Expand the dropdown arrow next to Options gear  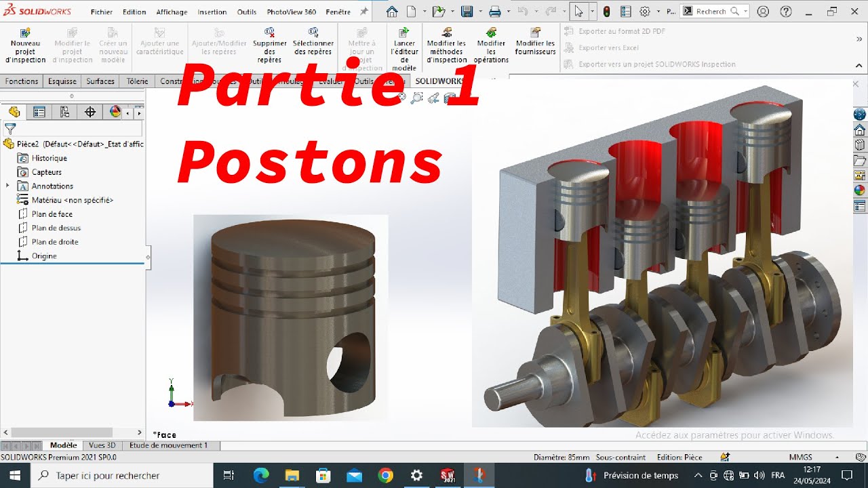(658, 12)
